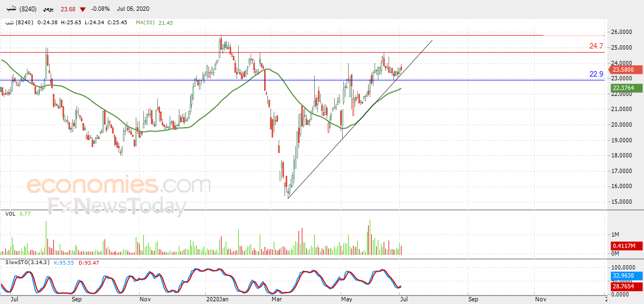Click the date Jul 05, 2020
This screenshot has width=644, height=304.
pyautogui.click(x=133, y=9)
